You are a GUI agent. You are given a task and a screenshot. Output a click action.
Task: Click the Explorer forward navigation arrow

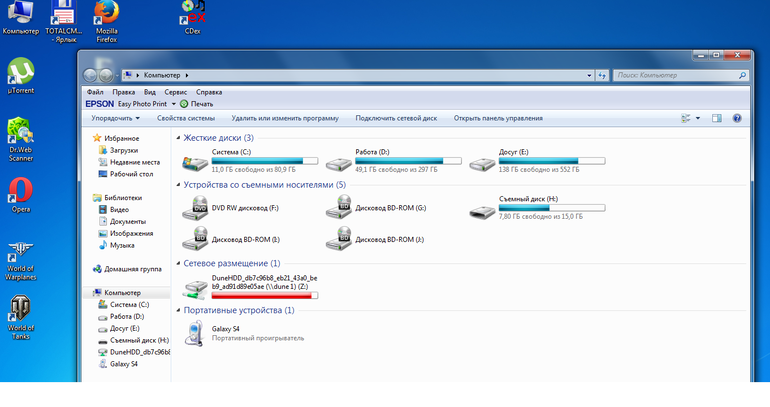[106, 75]
